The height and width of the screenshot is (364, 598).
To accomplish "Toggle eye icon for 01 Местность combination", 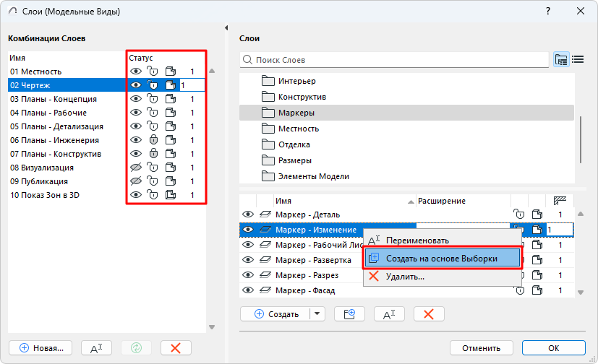I will tap(135, 71).
